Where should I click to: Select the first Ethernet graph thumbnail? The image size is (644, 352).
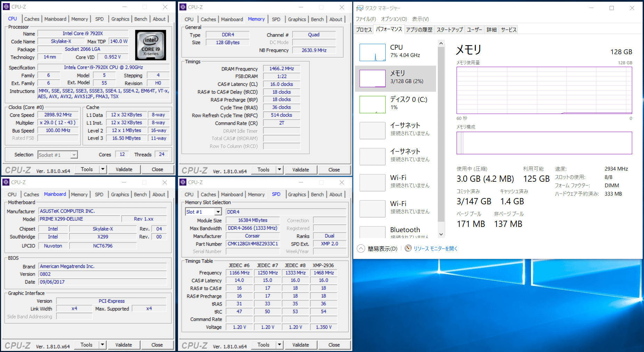click(x=372, y=131)
